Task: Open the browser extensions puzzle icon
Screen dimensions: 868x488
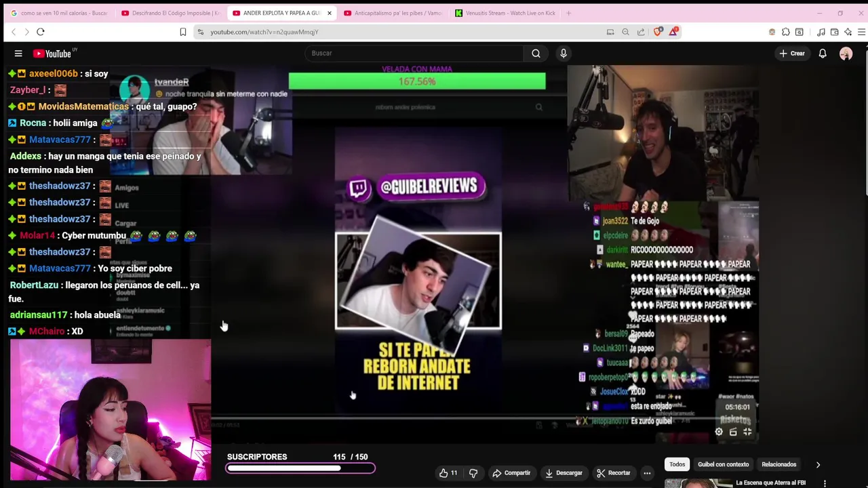Action: click(785, 32)
